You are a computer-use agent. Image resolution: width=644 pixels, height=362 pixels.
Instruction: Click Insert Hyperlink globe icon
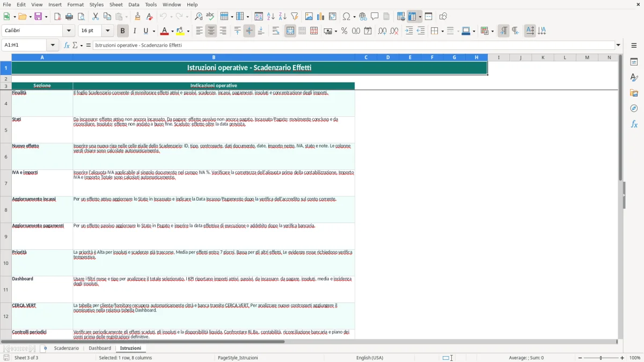coord(363,17)
